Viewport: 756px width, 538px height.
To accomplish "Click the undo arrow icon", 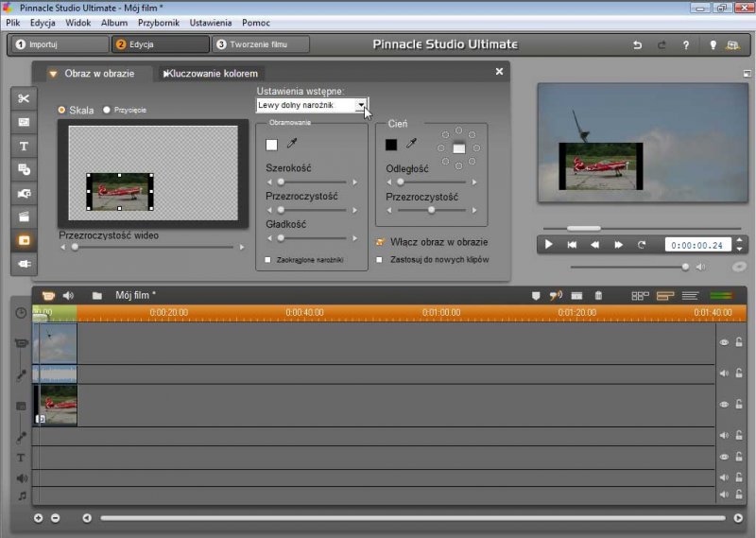I will (637, 44).
